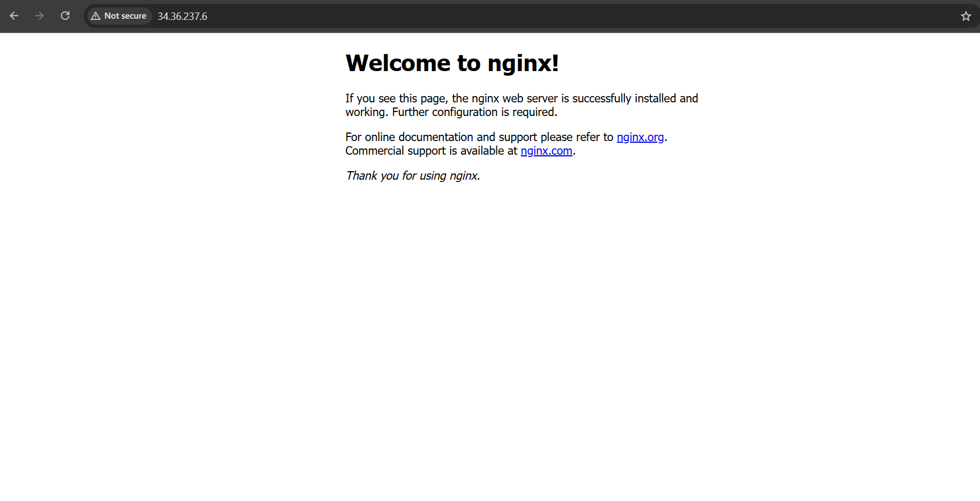Click the Thank you for using nginx. text
The image size is (980, 501).
pos(413,176)
